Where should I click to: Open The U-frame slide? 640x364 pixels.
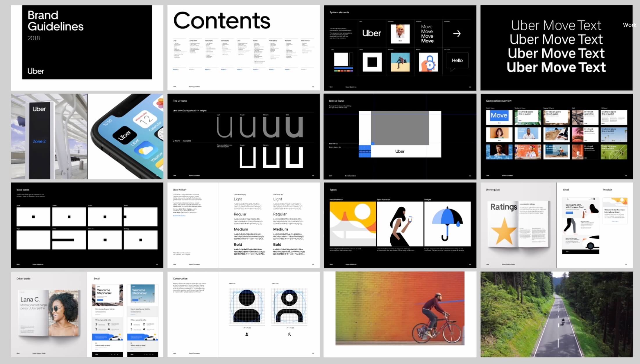tap(244, 136)
